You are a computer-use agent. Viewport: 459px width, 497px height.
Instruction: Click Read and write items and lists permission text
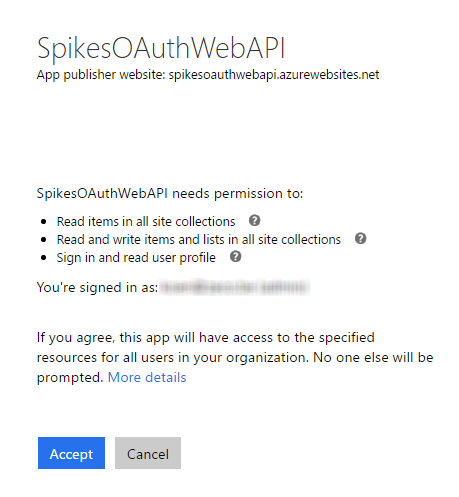click(199, 240)
